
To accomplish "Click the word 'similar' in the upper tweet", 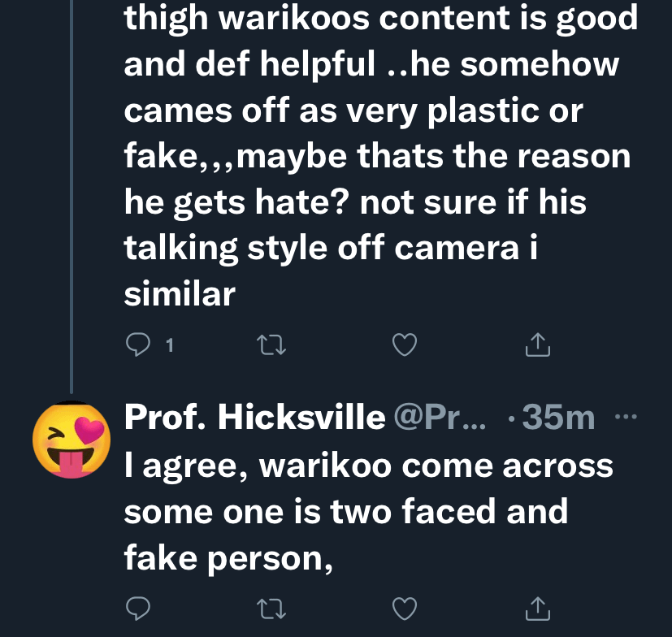I will click(179, 293).
